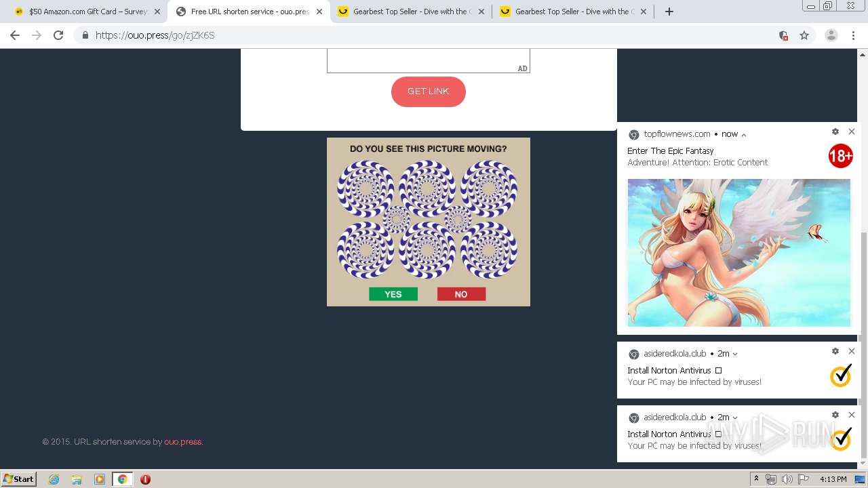The image size is (868, 488).
Task: Go back to previous page
Action: point(15,35)
